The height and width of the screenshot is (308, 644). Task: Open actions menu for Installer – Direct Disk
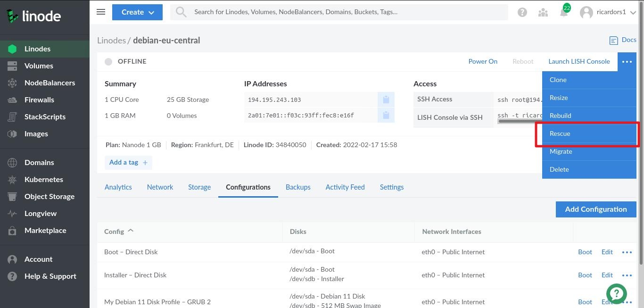[627, 275]
